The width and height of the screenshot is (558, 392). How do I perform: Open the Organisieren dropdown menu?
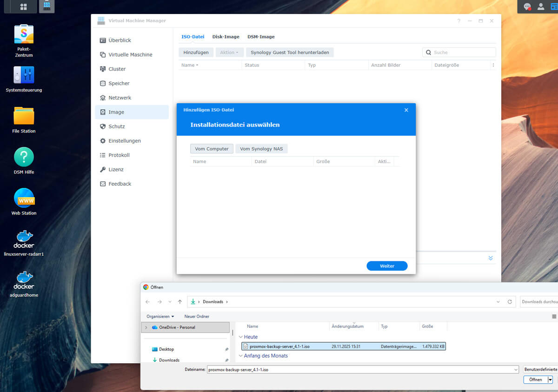[160, 316]
